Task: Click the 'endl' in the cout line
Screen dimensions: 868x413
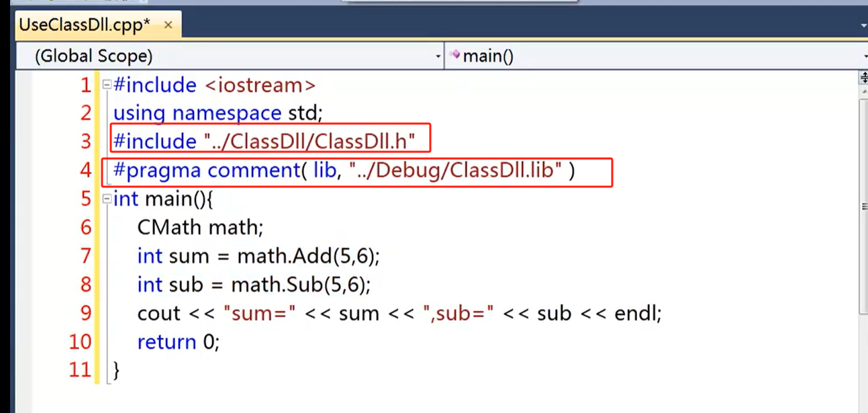Action: pyautogui.click(x=634, y=313)
